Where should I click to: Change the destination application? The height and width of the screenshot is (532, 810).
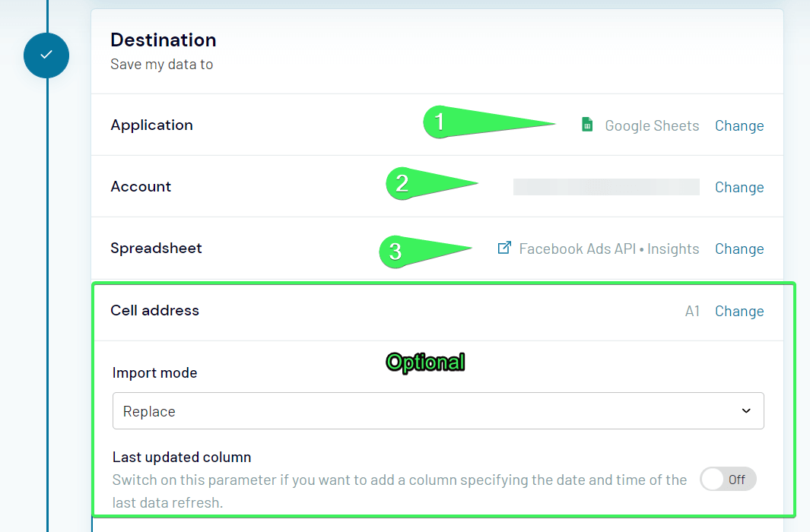tap(739, 125)
